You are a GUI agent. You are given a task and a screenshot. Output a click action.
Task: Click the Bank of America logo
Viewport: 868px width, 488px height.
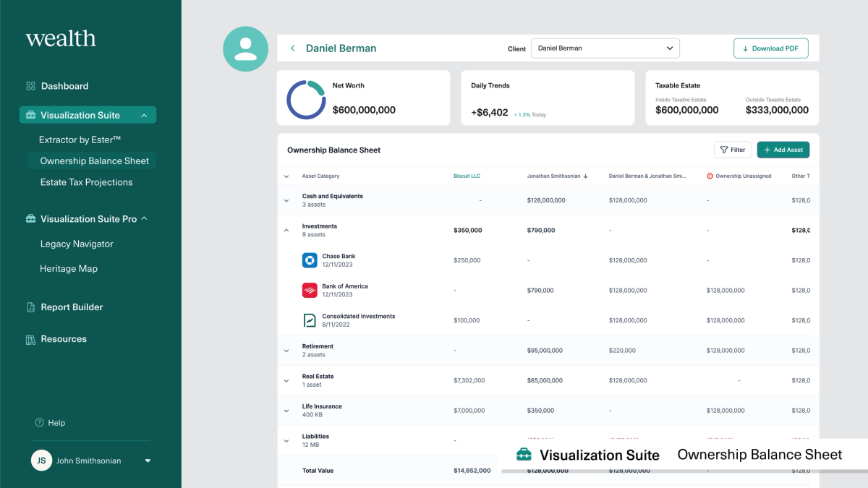(x=310, y=291)
